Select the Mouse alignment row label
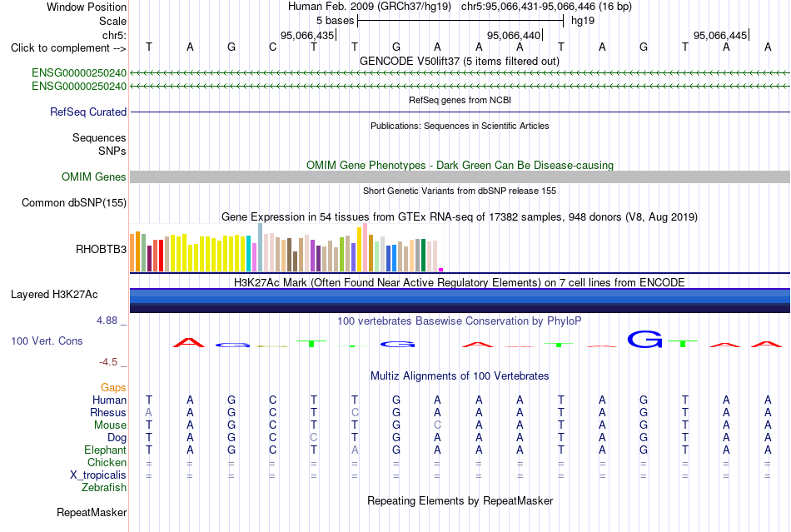 [x=110, y=425]
